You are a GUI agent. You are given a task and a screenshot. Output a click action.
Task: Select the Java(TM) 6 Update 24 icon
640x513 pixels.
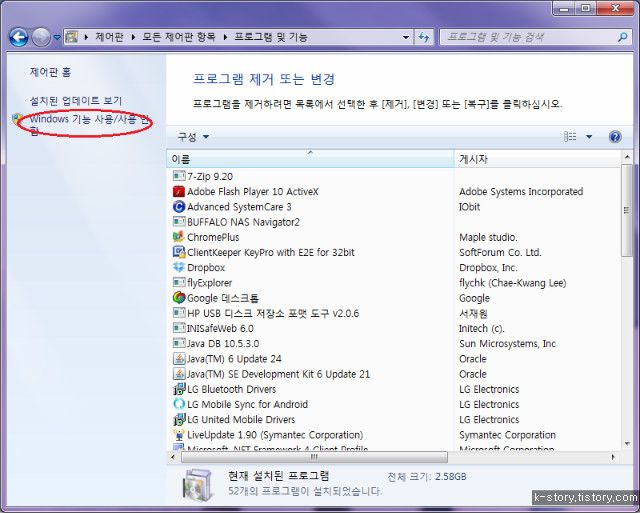coord(179,359)
